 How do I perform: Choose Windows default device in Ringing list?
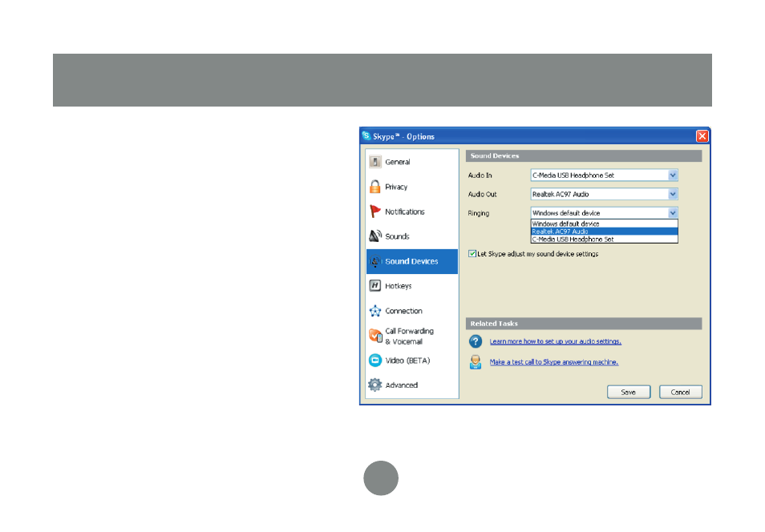pos(604,224)
